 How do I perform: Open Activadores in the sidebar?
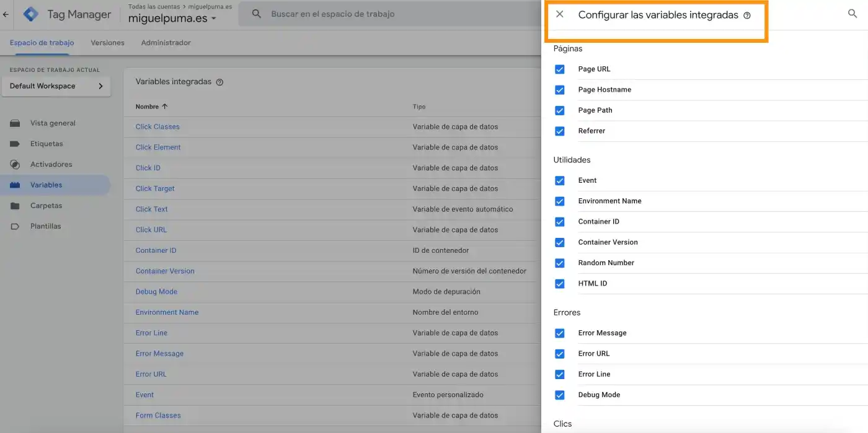(x=51, y=164)
